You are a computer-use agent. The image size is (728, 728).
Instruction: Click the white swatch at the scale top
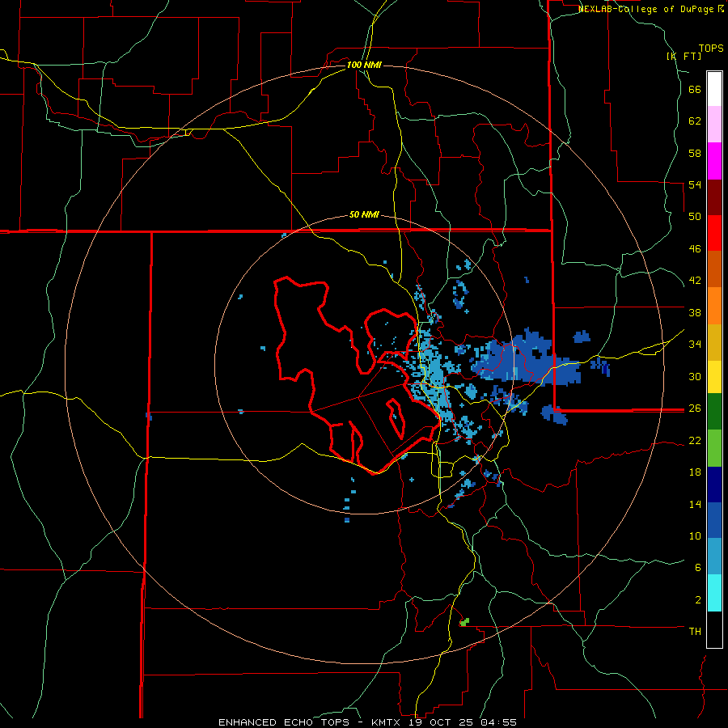pyautogui.click(x=714, y=89)
